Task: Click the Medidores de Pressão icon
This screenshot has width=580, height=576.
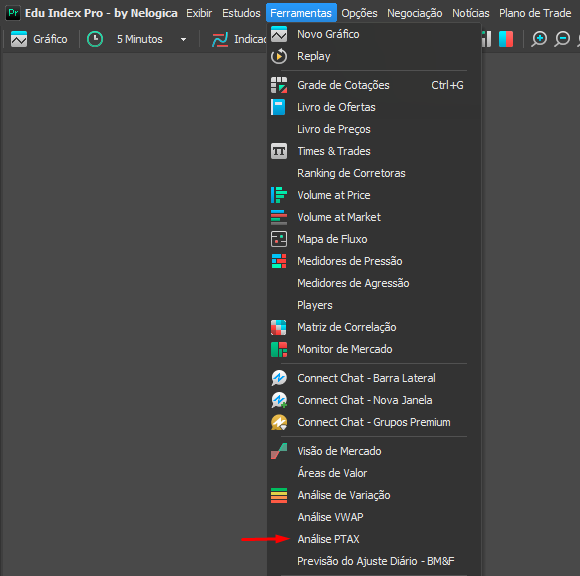Action: (x=279, y=261)
